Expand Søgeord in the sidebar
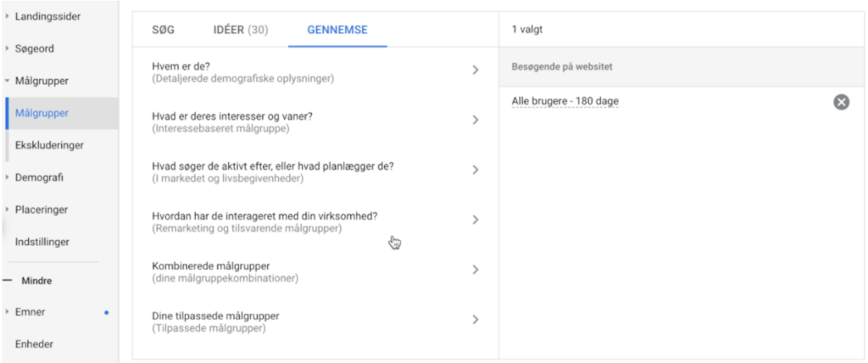This screenshot has width=868, height=363. point(7,49)
